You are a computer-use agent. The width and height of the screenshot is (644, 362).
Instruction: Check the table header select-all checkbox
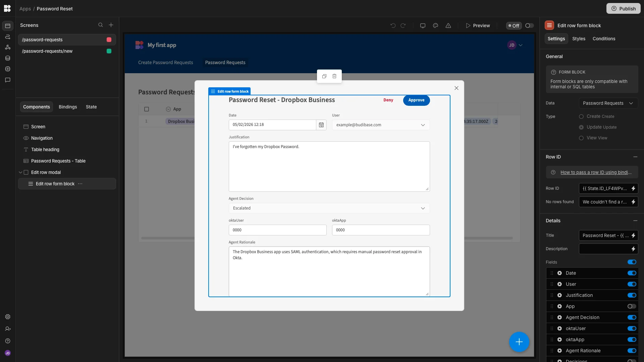click(147, 109)
